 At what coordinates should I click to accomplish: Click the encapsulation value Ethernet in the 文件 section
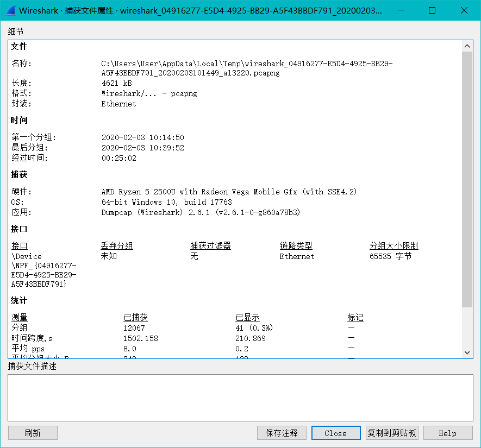click(118, 104)
